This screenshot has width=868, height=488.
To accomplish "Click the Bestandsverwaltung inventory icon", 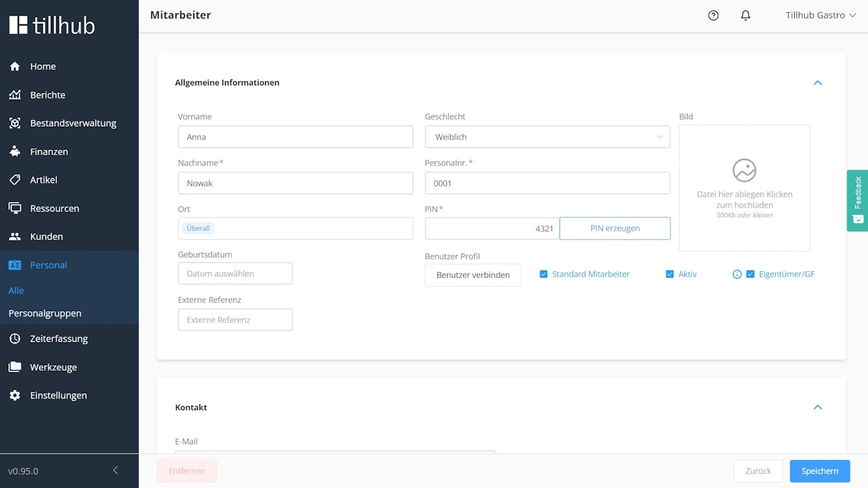I will [x=15, y=123].
